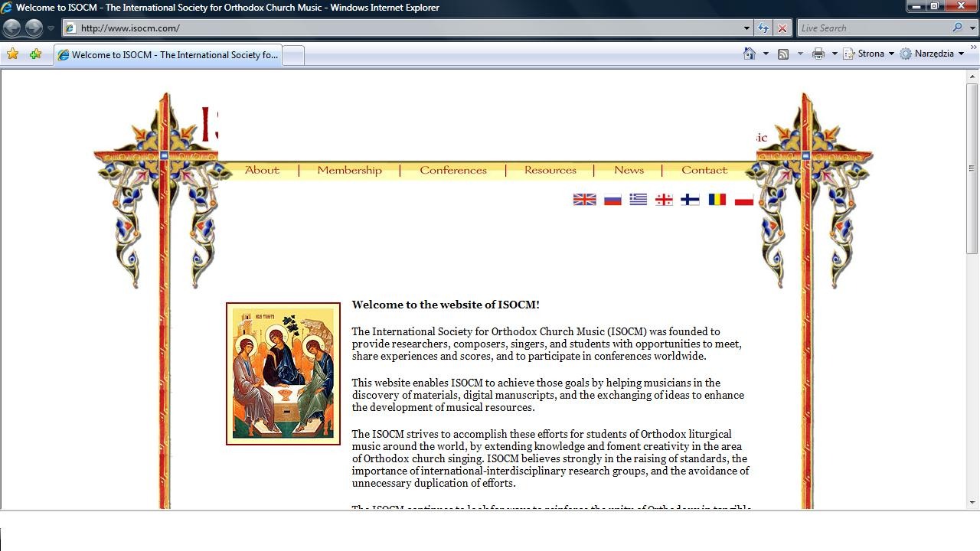This screenshot has width=980, height=551.
Task: Expand the Home button dropdown arrow
Action: click(766, 54)
